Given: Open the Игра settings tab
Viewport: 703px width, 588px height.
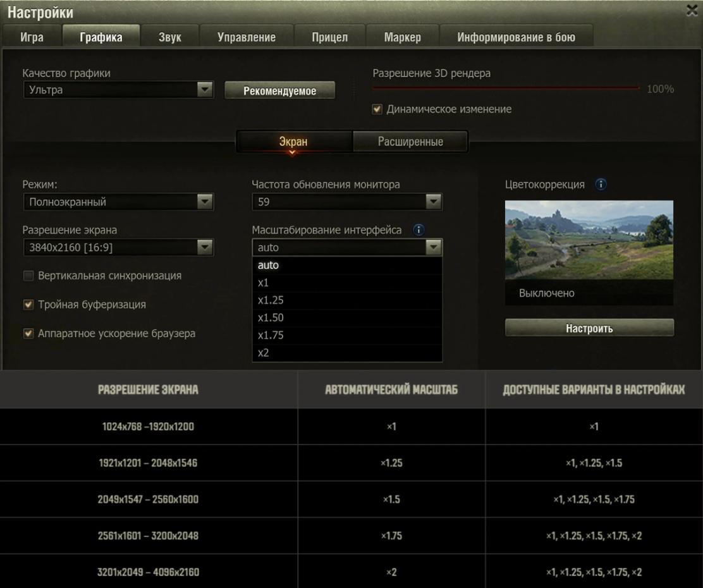Looking at the screenshot, I should 32,37.
